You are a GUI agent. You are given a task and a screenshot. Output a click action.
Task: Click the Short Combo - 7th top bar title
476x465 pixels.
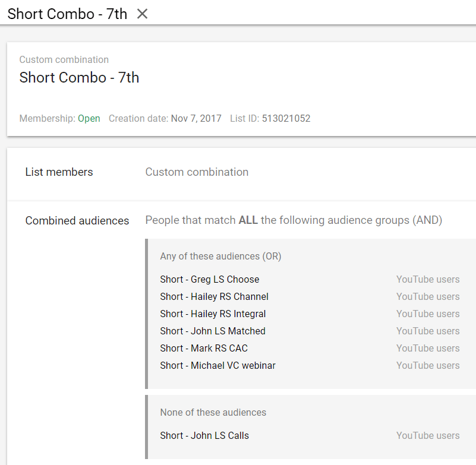[x=67, y=14]
